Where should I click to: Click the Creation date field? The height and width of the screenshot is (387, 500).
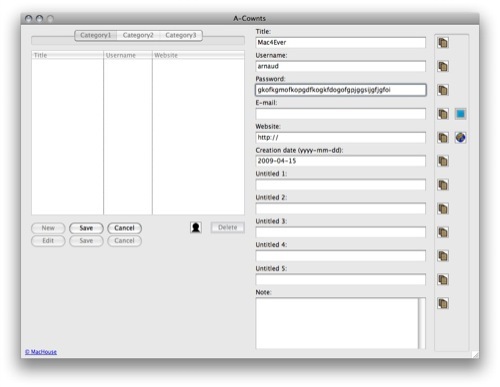click(341, 161)
